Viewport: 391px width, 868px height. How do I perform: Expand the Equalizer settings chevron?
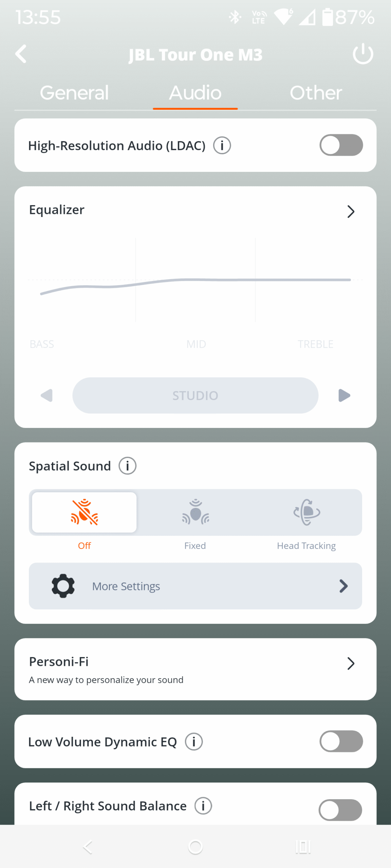(x=351, y=212)
